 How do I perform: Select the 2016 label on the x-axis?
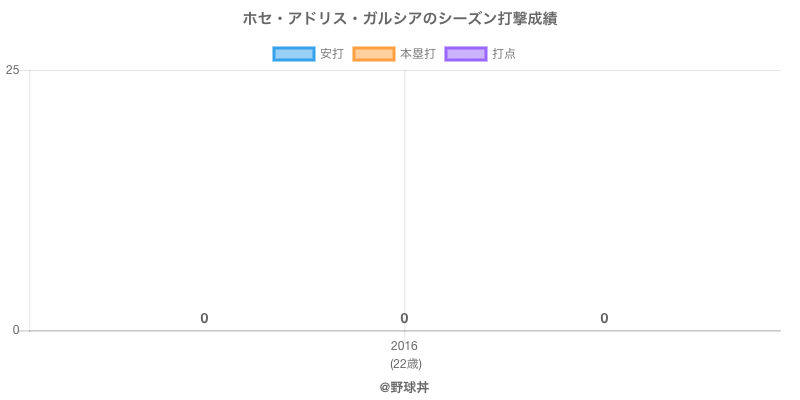[x=404, y=346]
